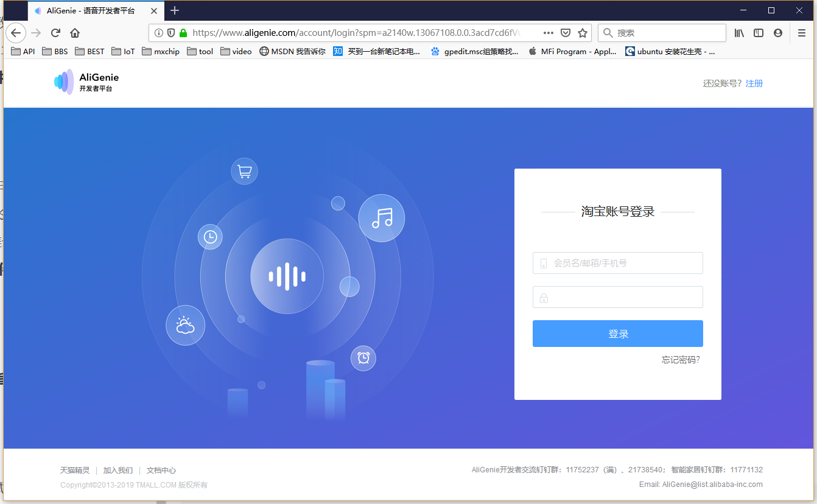The height and width of the screenshot is (504, 817).
Task: Click the address bar URL
Action: (x=356, y=33)
